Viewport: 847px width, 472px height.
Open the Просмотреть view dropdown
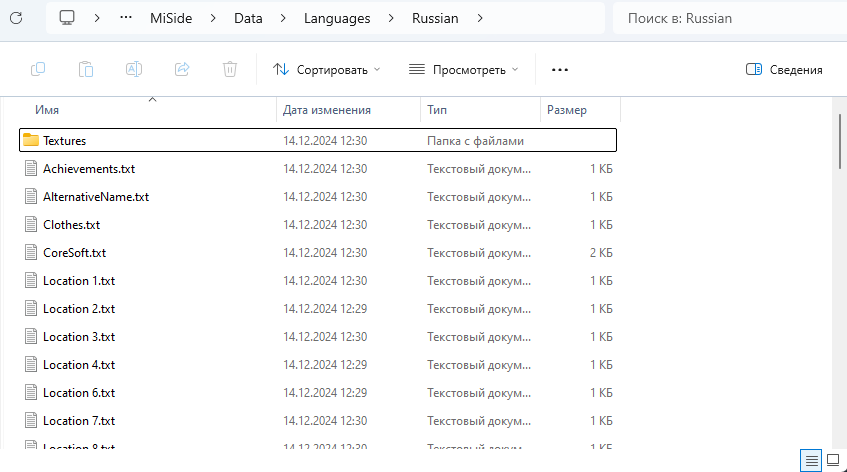tap(464, 69)
